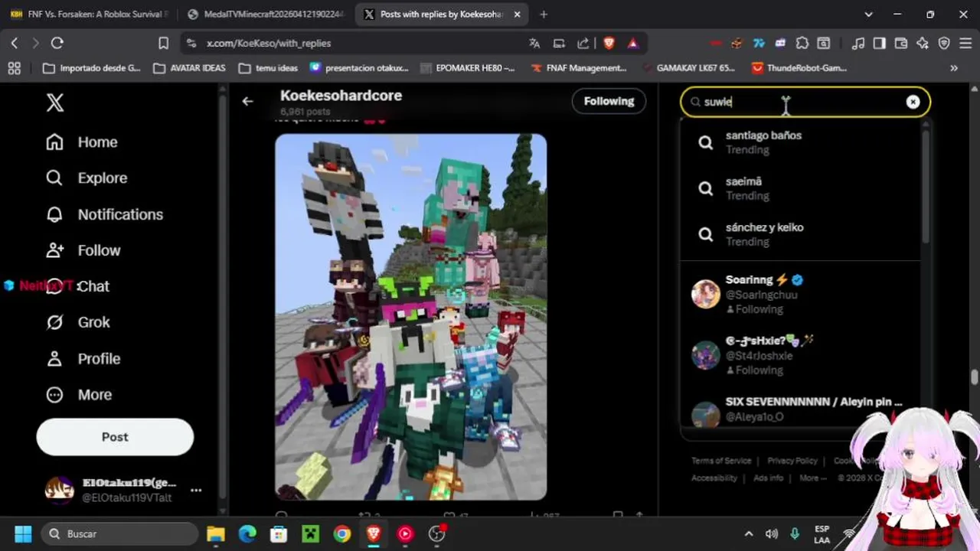Open the Minecraft creeper taskbar icon
This screenshot has height=551, width=980.
310,533
